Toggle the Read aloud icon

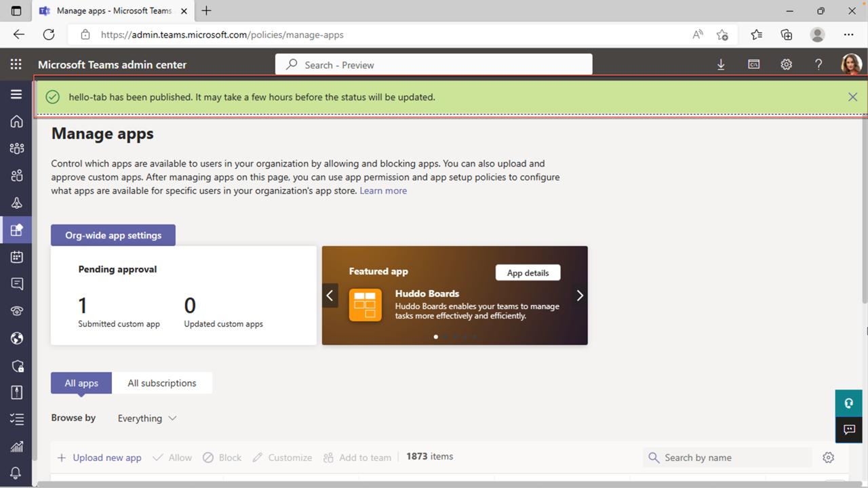698,35
